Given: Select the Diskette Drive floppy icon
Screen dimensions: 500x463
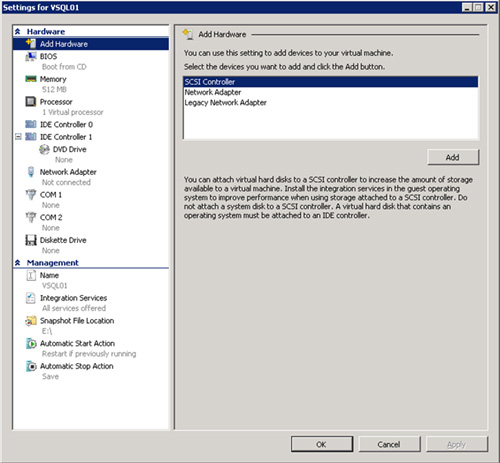Looking at the screenshot, I should click(x=31, y=240).
